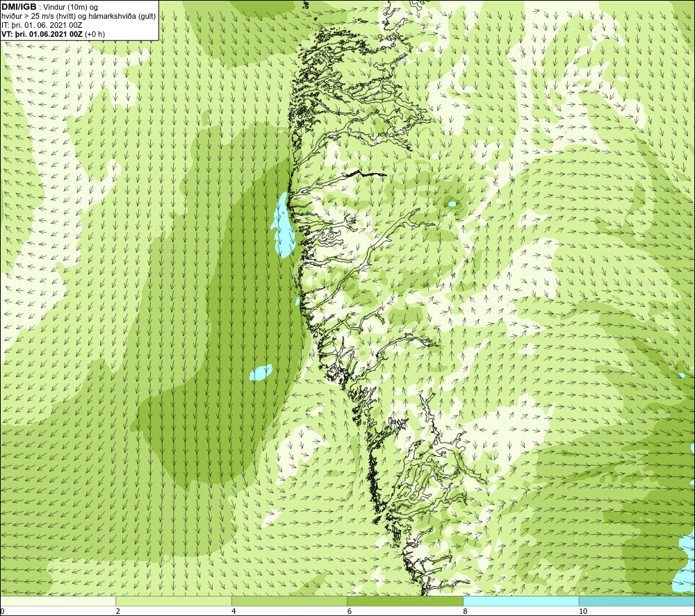Click the tiny cyan patch inland
This screenshot has width=695, height=616.
pos(452,204)
